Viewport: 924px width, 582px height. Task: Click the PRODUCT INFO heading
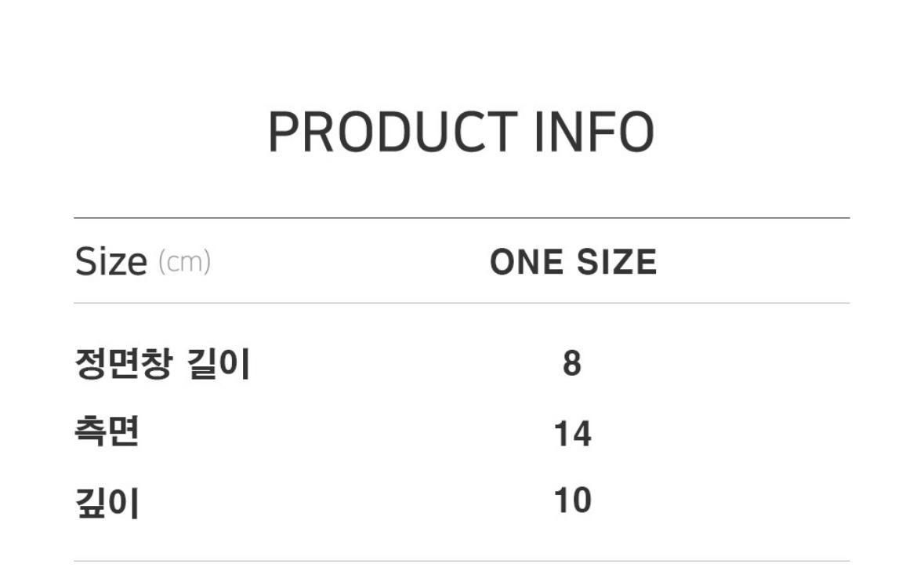tap(462, 132)
